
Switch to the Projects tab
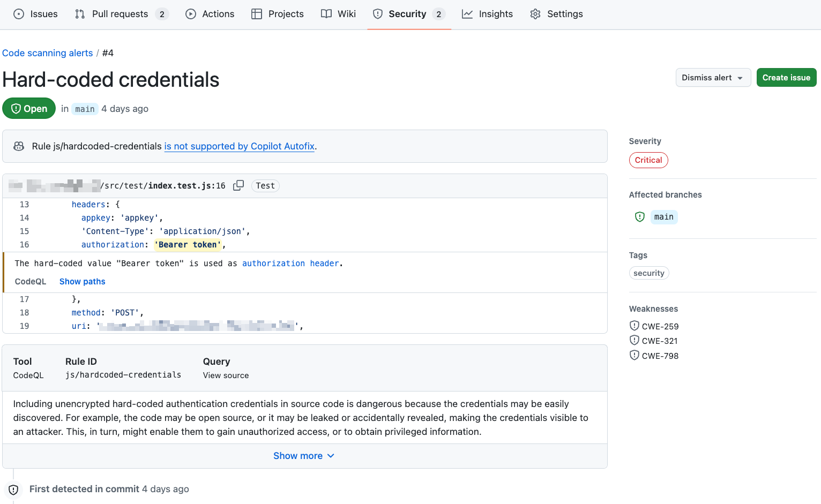point(278,14)
